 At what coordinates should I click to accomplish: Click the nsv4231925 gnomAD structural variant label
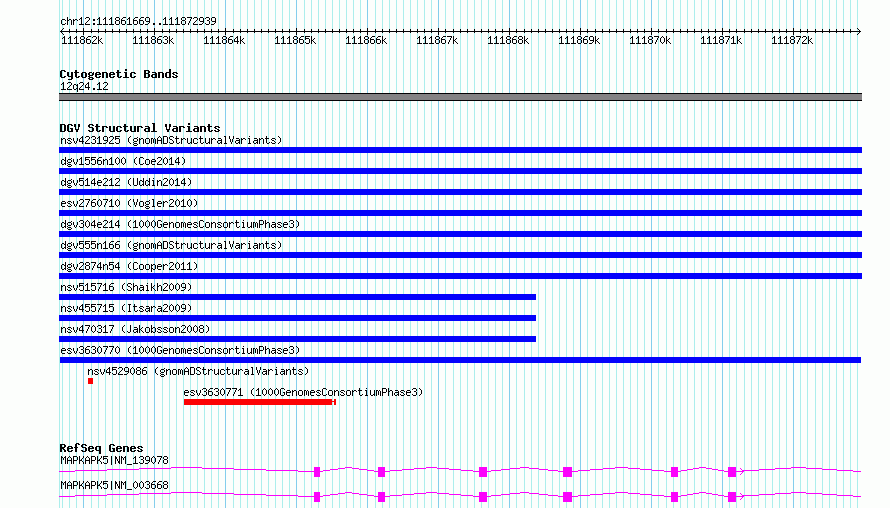tap(171, 140)
